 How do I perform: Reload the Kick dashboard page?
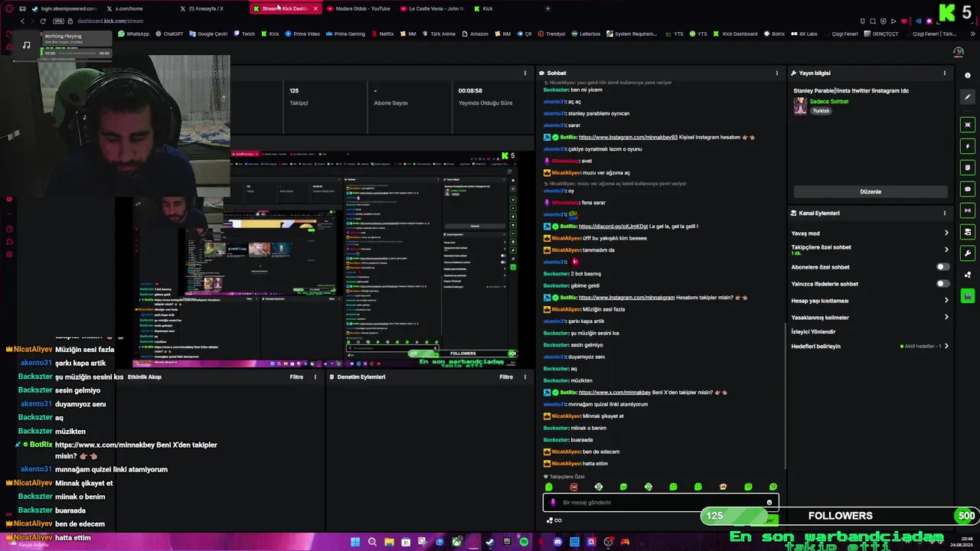click(43, 21)
